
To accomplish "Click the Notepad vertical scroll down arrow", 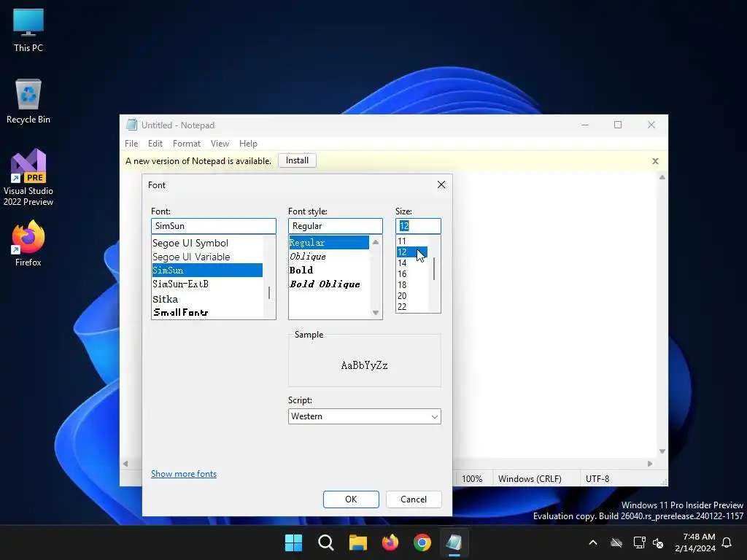I will 662,451.
